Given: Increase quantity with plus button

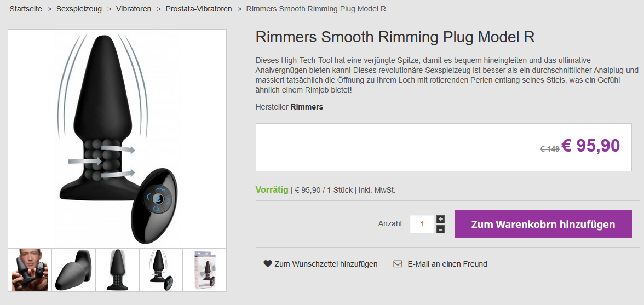Looking at the screenshot, I should [x=440, y=219].
